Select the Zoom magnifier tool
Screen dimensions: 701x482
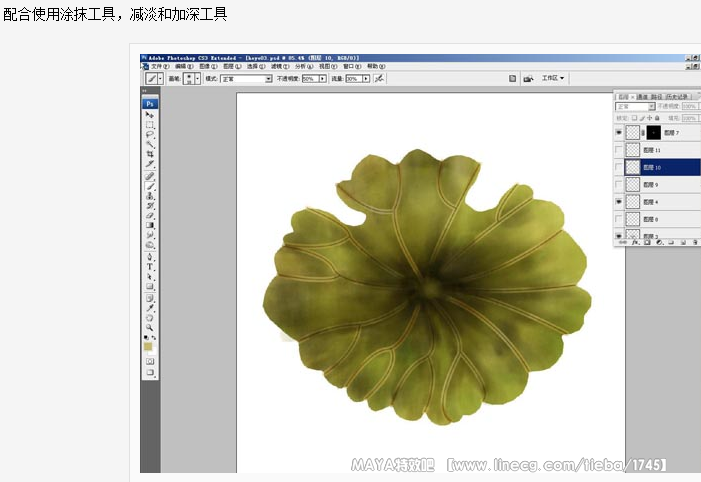pos(150,327)
